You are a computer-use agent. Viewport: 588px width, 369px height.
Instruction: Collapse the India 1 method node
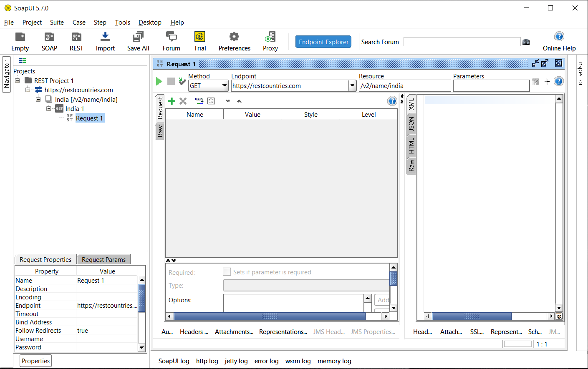coord(49,109)
